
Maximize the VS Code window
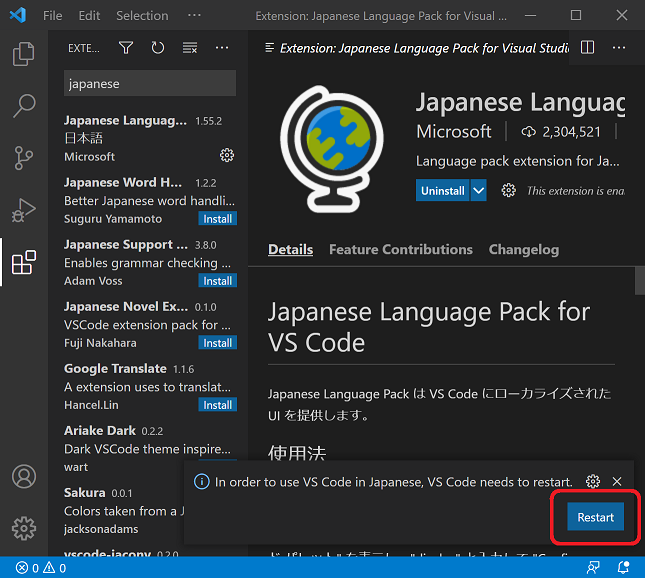point(576,15)
